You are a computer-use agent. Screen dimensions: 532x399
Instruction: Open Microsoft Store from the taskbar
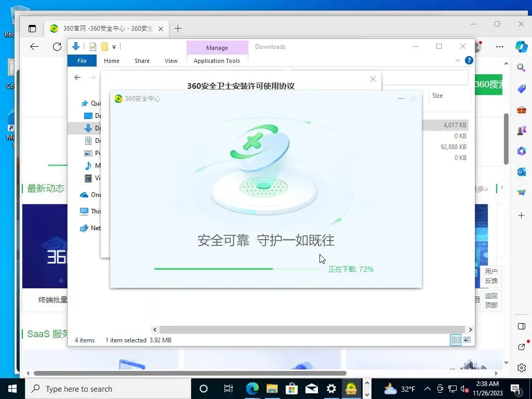pos(291,389)
